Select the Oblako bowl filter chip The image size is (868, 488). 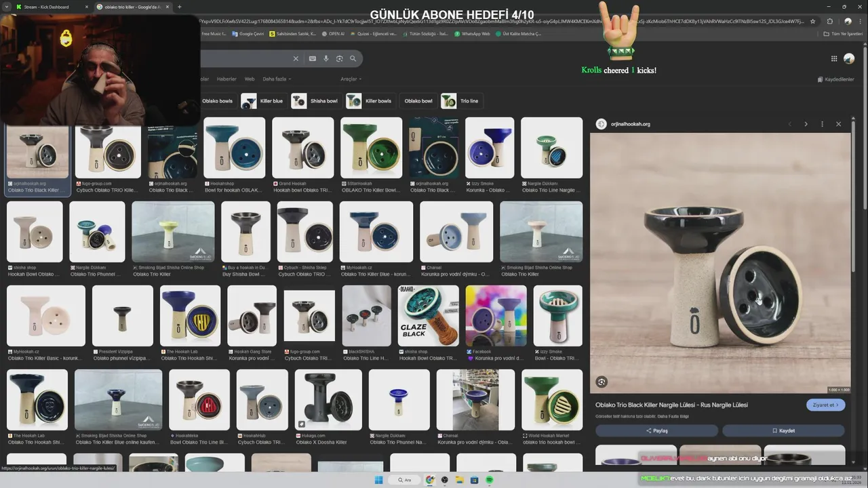click(x=418, y=101)
